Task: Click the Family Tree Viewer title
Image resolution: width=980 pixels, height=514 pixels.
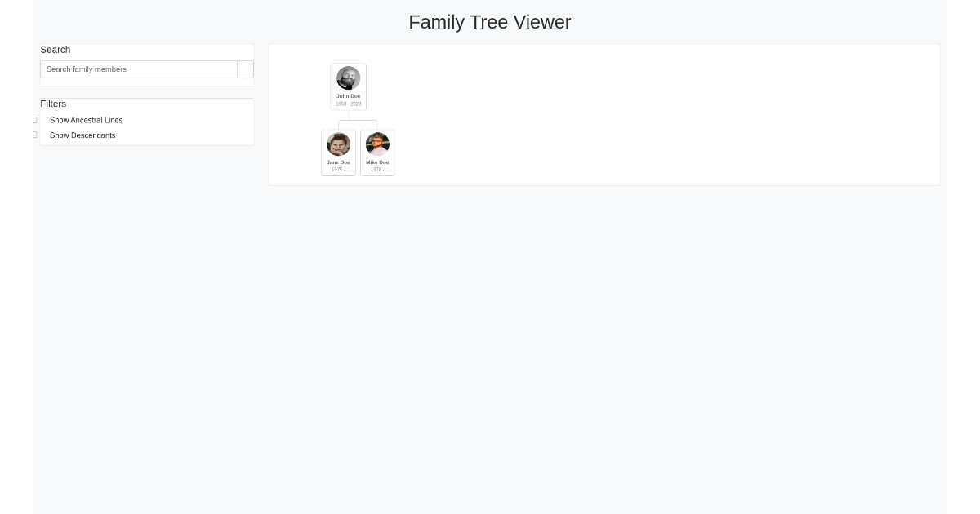Action: pos(490,22)
